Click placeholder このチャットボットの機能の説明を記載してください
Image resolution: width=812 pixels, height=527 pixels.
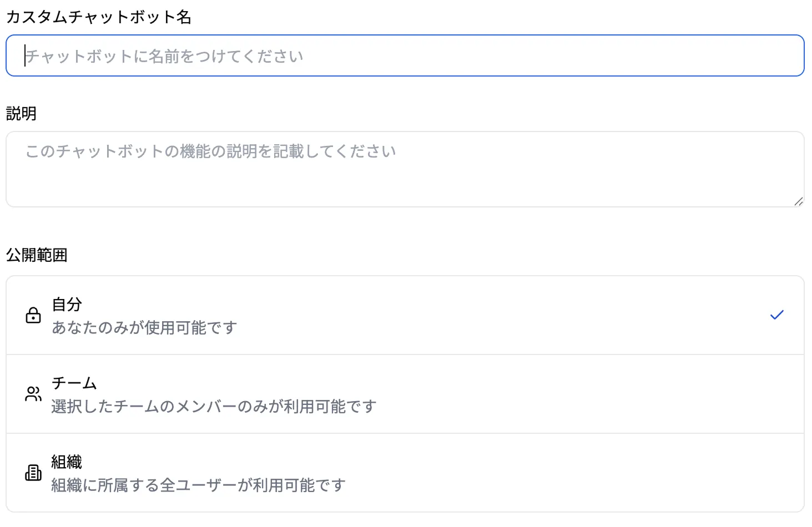211,151
